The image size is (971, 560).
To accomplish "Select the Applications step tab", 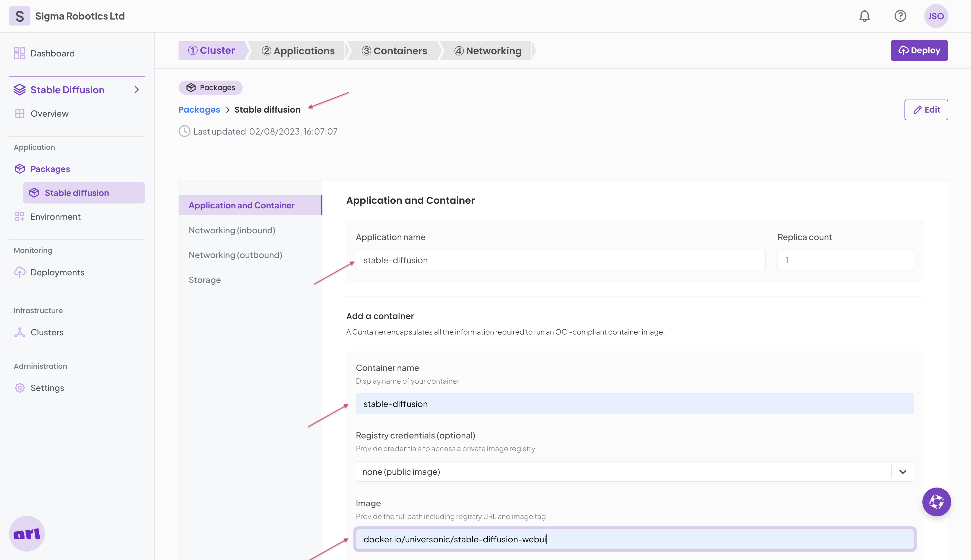I will tap(298, 51).
